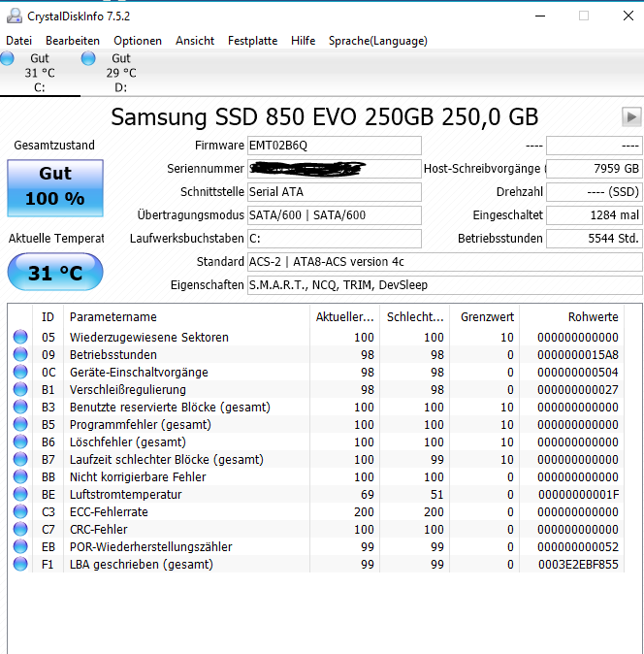644x654 pixels.
Task: Click the Rohwerte column header
Action: 571,317
